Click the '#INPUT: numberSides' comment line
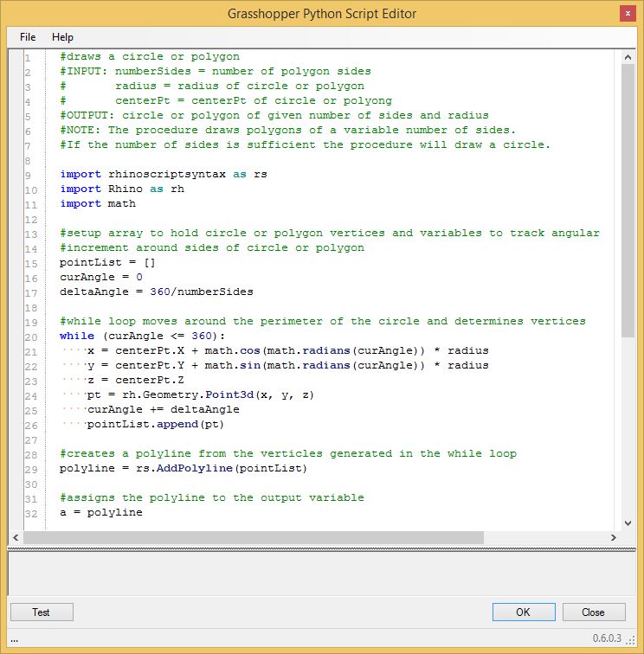Viewport: 644px width, 654px height. tap(216, 71)
